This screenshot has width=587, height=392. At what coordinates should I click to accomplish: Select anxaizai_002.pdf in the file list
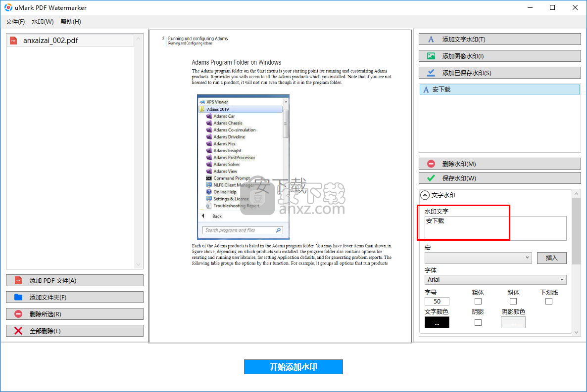(x=70, y=41)
